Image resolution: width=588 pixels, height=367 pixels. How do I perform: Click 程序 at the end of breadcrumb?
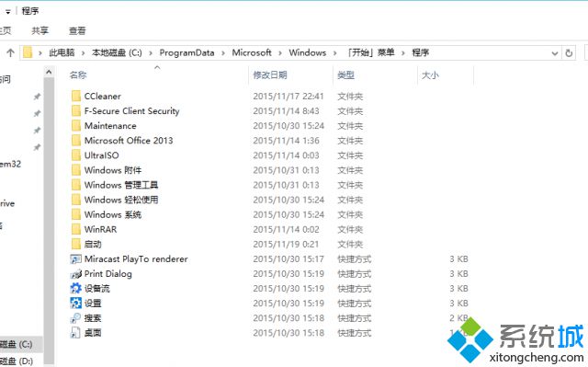[421, 52]
